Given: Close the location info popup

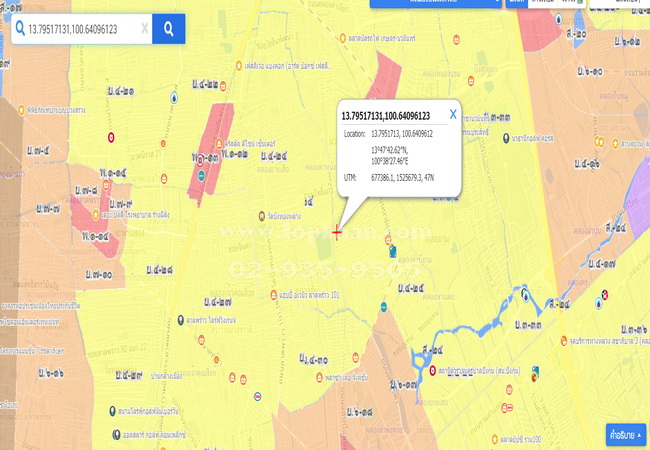Looking at the screenshot, I should [453, 114].
